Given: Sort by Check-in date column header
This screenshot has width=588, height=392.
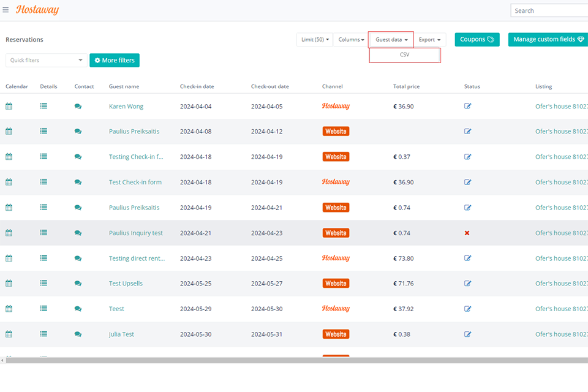Looking at the screenshot, I should pyautogui.click(x=197, y=86).
